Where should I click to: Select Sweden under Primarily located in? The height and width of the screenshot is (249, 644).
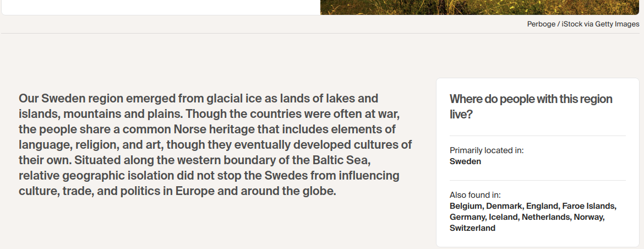click(x=465, y=161)
